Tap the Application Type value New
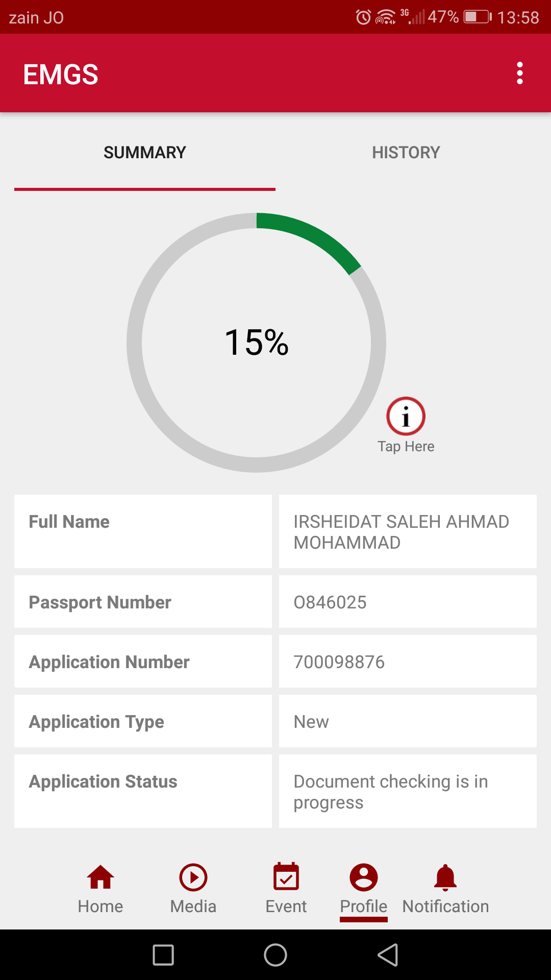 [311, 722]
